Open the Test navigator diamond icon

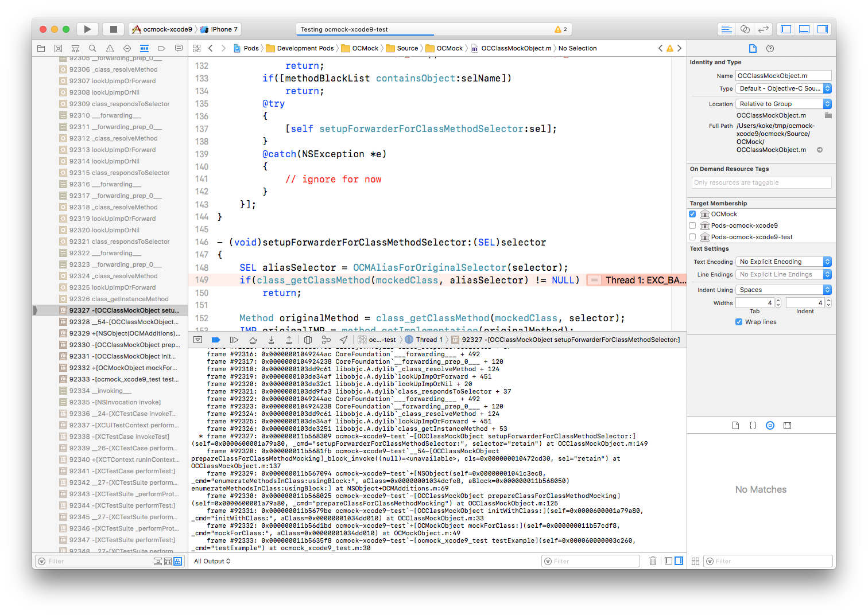[127, 49]
